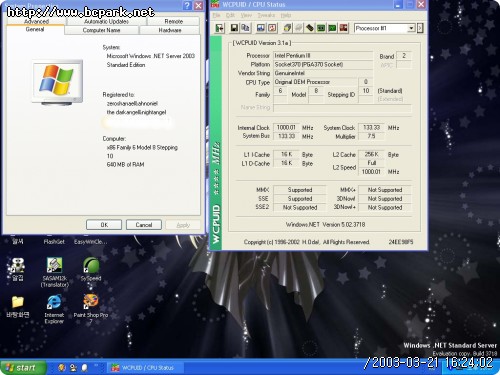The width and height of the screenshot is (500, 375).
Task: Click the taskbar clock showing 16:24:02
Action: point(469,362)
